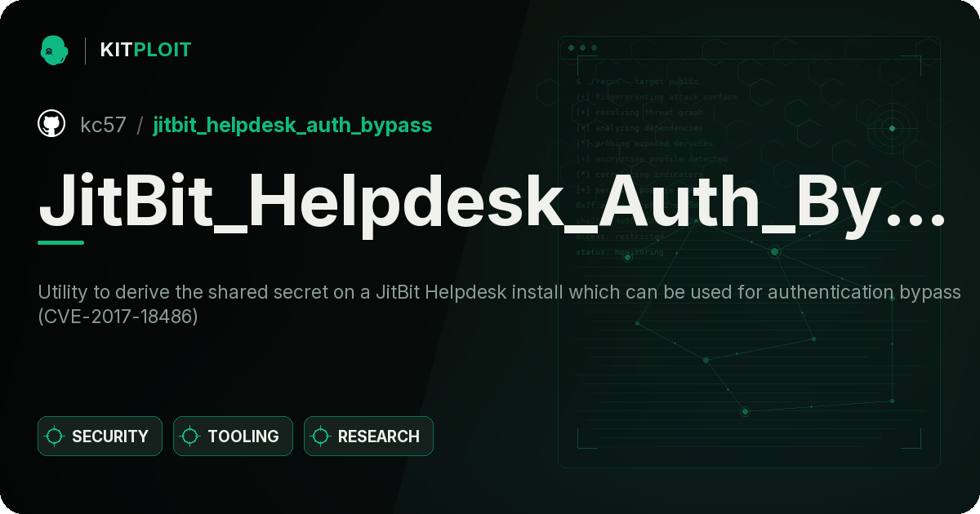This screenshot has width=980, height=514.
Task: Select the SECURITY tag
Action: [x=100, y=436]
